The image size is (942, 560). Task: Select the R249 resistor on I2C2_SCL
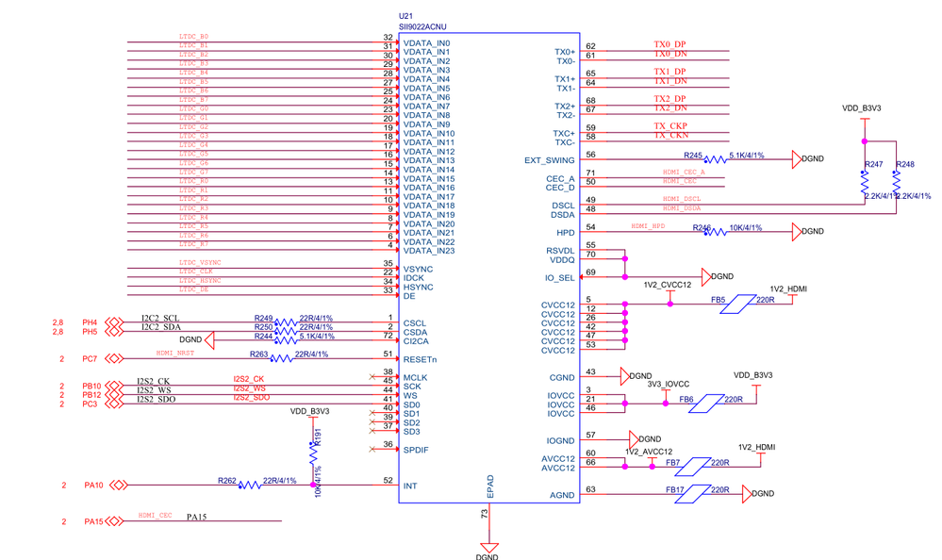coord(286,322)
